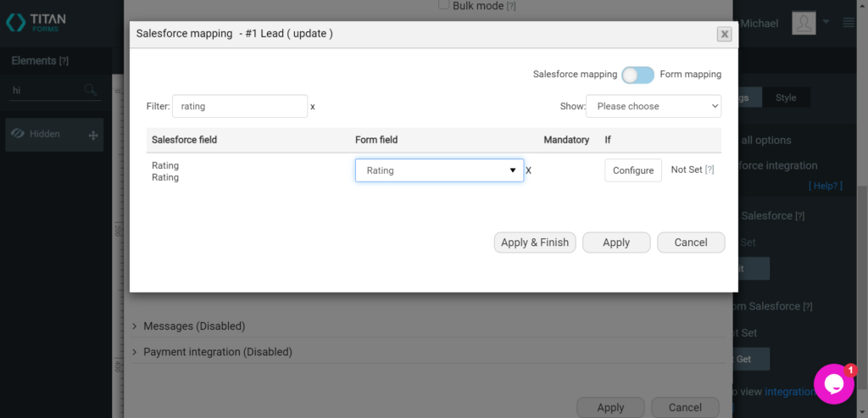Switch to the Style tab
Screen dimensions: 868x418
786,98
